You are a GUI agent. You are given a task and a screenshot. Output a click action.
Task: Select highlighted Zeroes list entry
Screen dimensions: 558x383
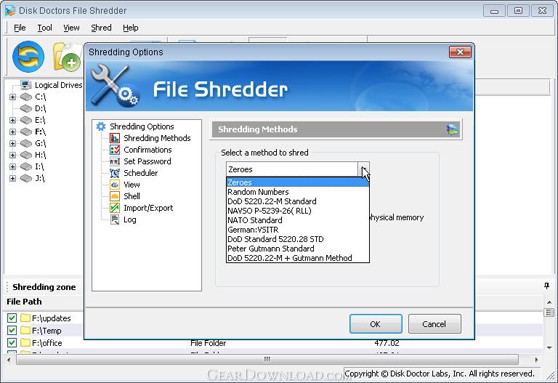pos(298,182)
